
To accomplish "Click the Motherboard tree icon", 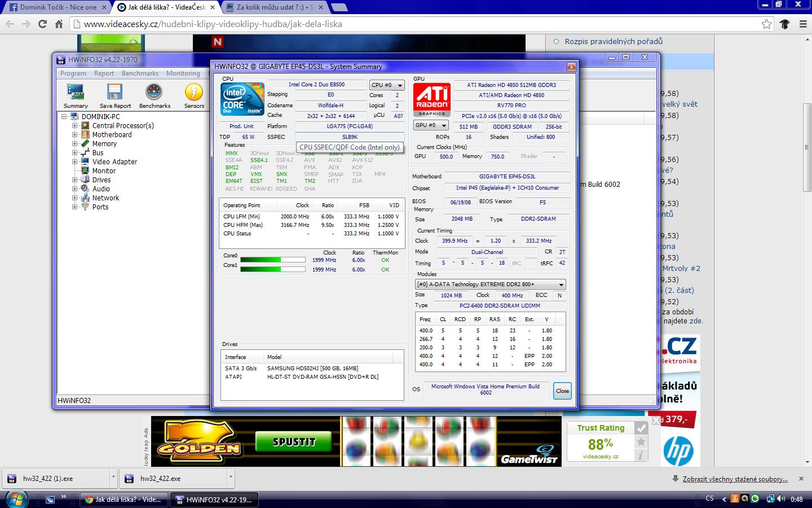I will pos(85,135).
